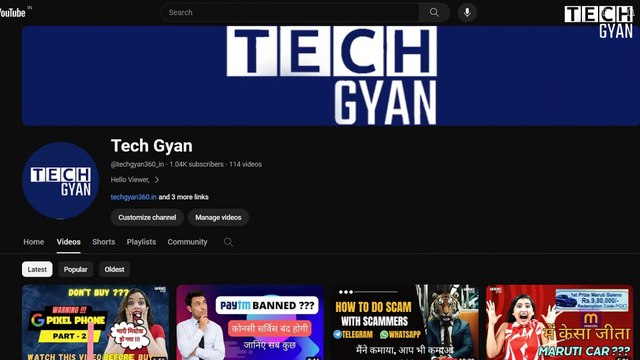Click the Tech Gyan round channel avatar
The height and width of the screenshot is (360, 640).
coord(60,180)
